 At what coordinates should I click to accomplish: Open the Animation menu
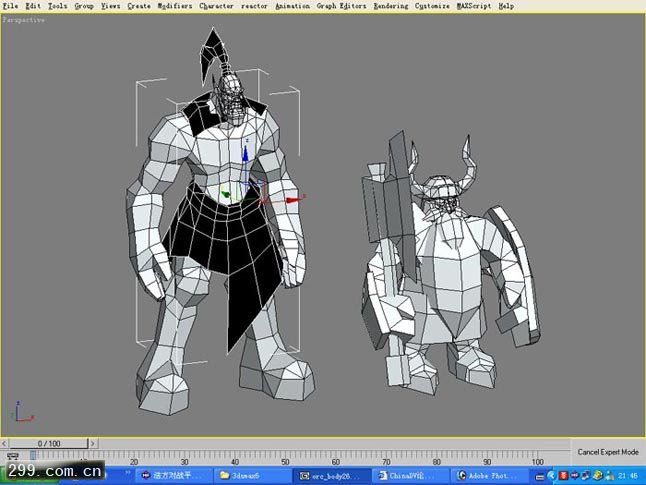(x=292, y=6)
